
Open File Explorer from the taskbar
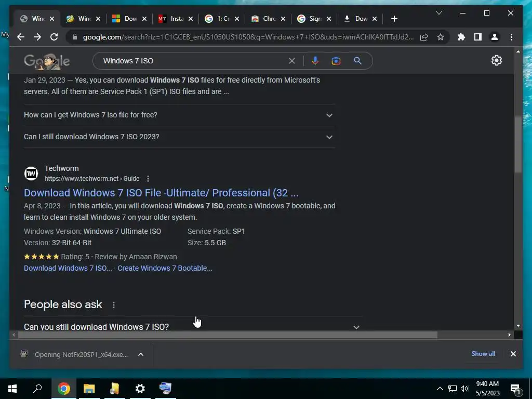(89, 389)
